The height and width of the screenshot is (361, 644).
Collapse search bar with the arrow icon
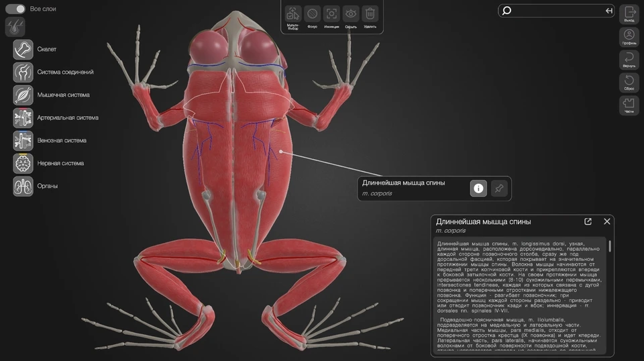[608, 11]
